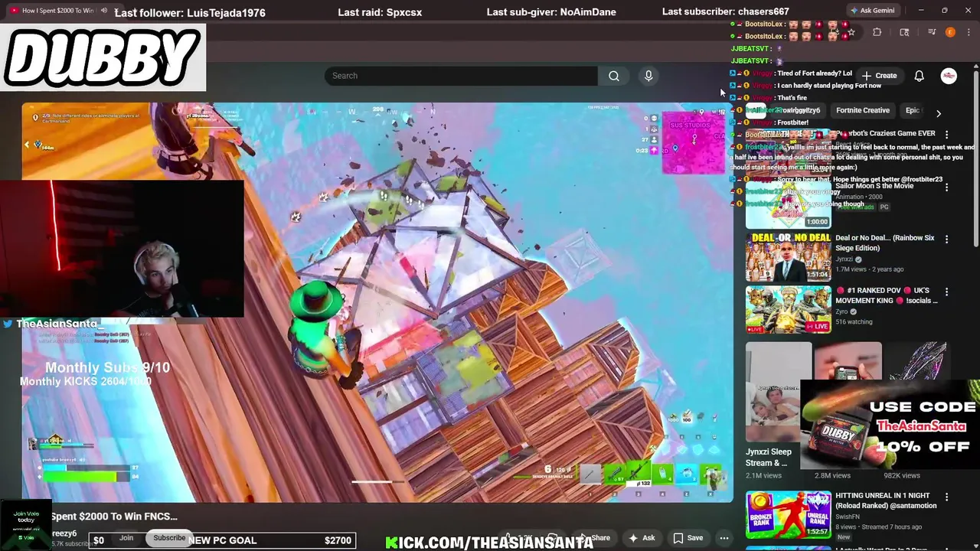
Task: Open 'Peterbot's Craziest Game EVER' video
Action: pyautogui.click(x=886, y=133)
